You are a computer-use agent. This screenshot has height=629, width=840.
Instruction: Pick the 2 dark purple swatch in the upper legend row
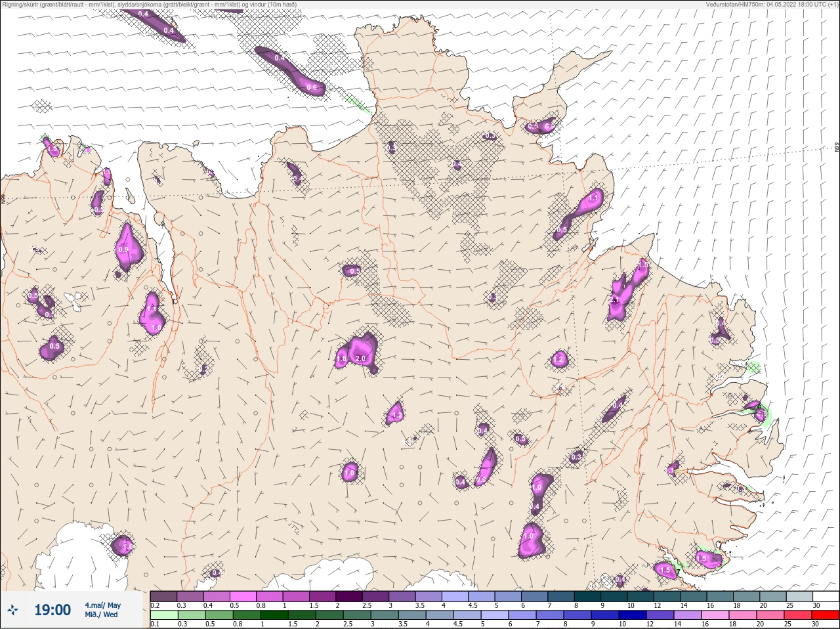[x=350, y=597]
